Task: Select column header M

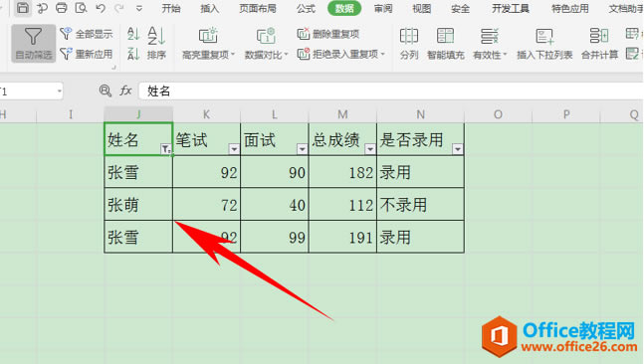Action: pyautogui.click(x=342, y=114)
